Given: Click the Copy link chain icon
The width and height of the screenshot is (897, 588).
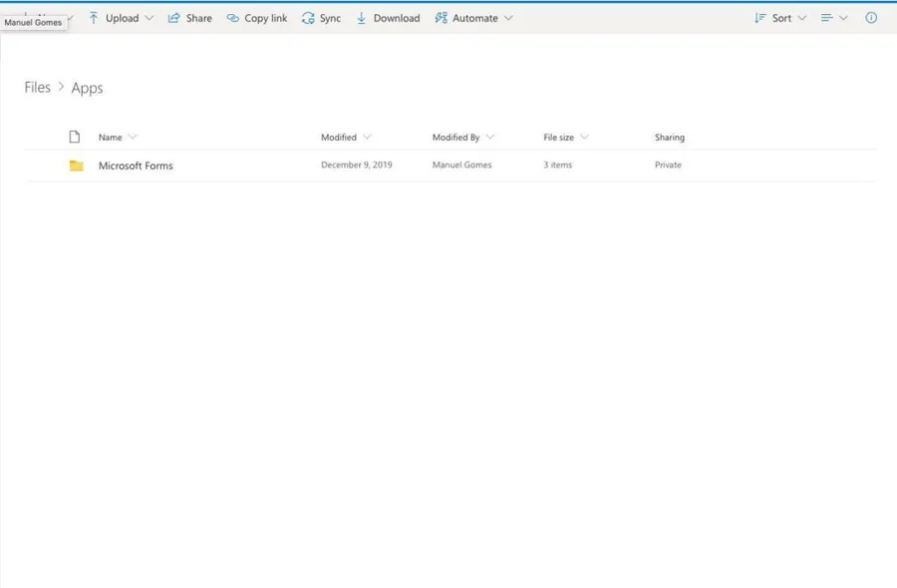Looking at the screenshot, I should tap(233, 18).
